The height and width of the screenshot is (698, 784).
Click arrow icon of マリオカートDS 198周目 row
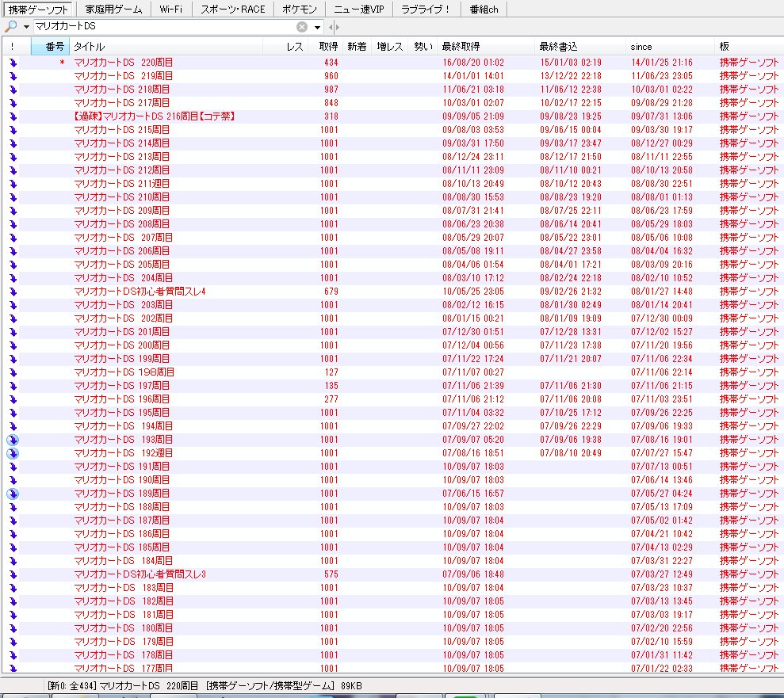(13, 372)
